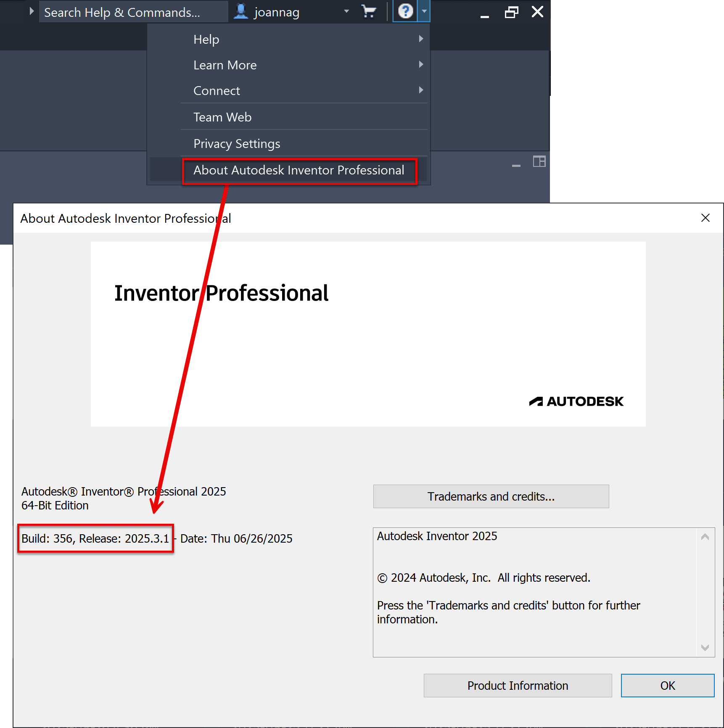The width and height of the screenshot is (724, 728).
Task: Choose About Autodesk Inventor Professional
Action: 288,170
